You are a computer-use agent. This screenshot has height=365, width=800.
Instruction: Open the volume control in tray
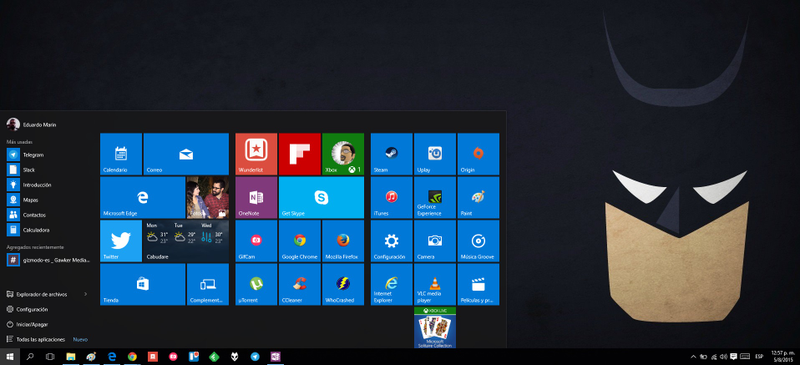[723, 357]
